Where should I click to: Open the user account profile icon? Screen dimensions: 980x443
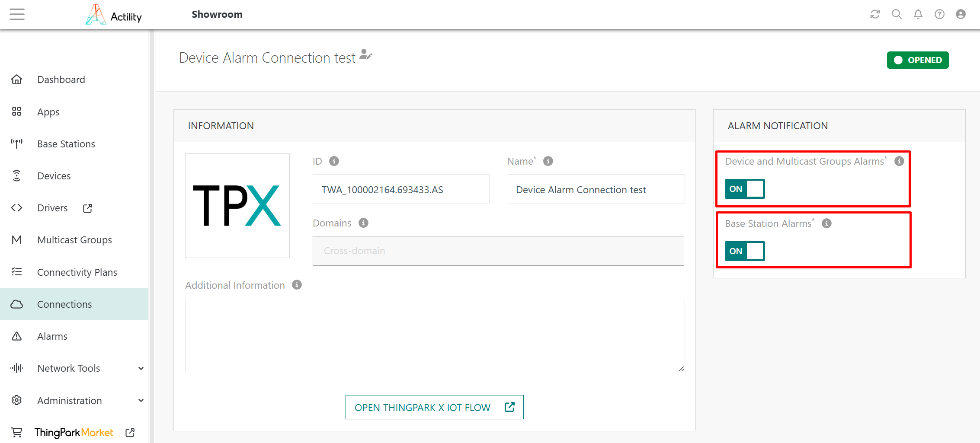pyautogui.click(x=961, y=14)
